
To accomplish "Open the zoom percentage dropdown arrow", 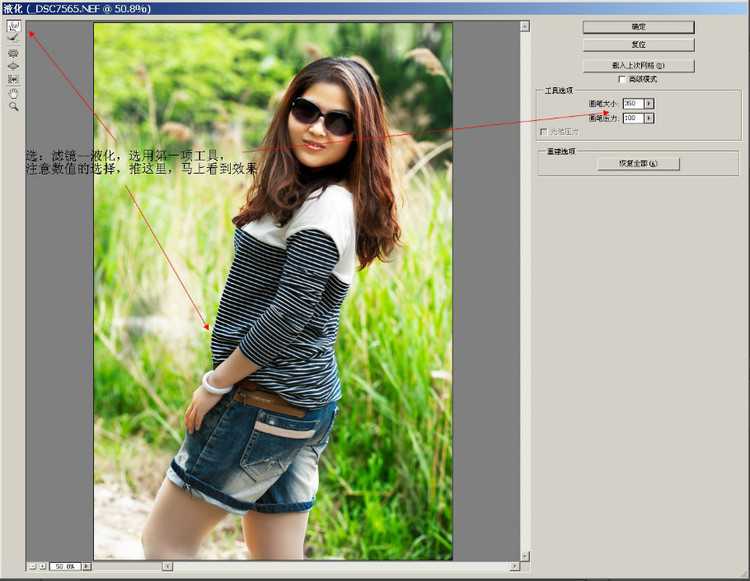I will tap(87, 566).
